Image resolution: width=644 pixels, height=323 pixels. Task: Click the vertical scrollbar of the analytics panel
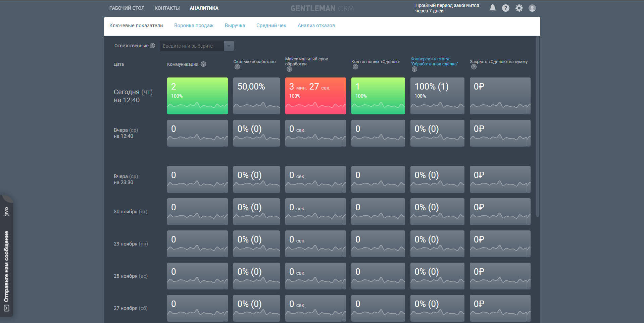pos(538,127)
